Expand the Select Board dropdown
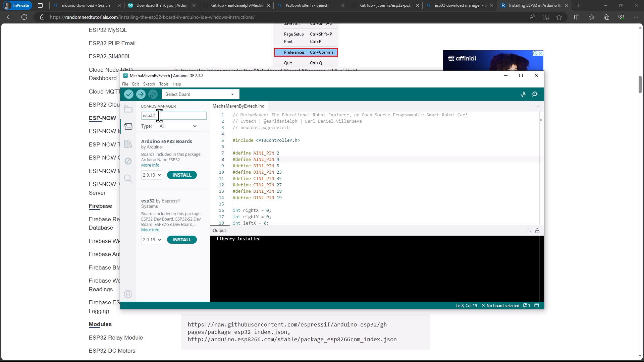Image resolution: width=644 pixels, height=362 pixels. tap(200, 95)
